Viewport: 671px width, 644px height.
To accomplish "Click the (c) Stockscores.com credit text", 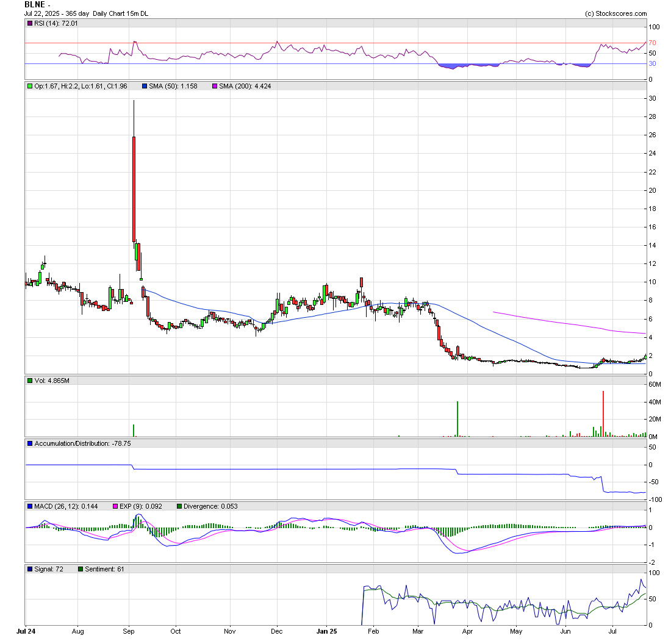I will click(616, 13).
